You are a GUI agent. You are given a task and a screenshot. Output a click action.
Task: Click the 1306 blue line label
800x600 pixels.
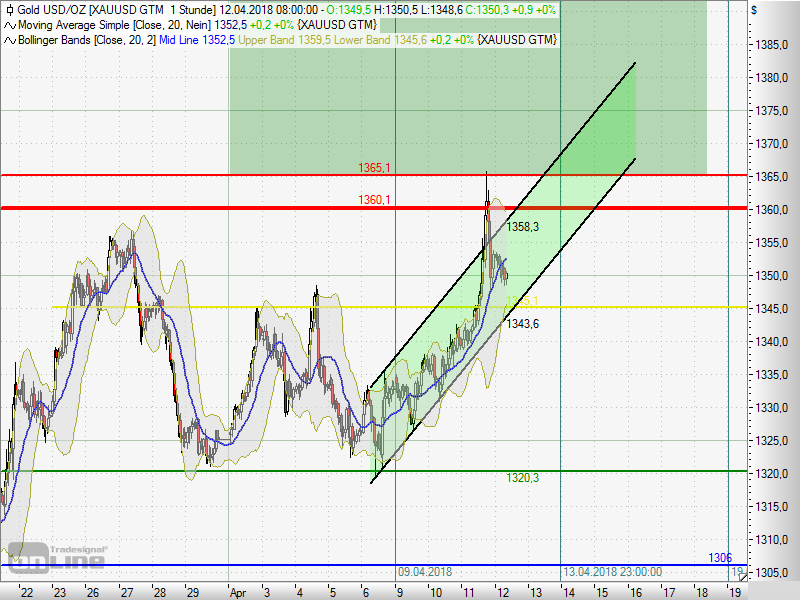click(720, 557)
